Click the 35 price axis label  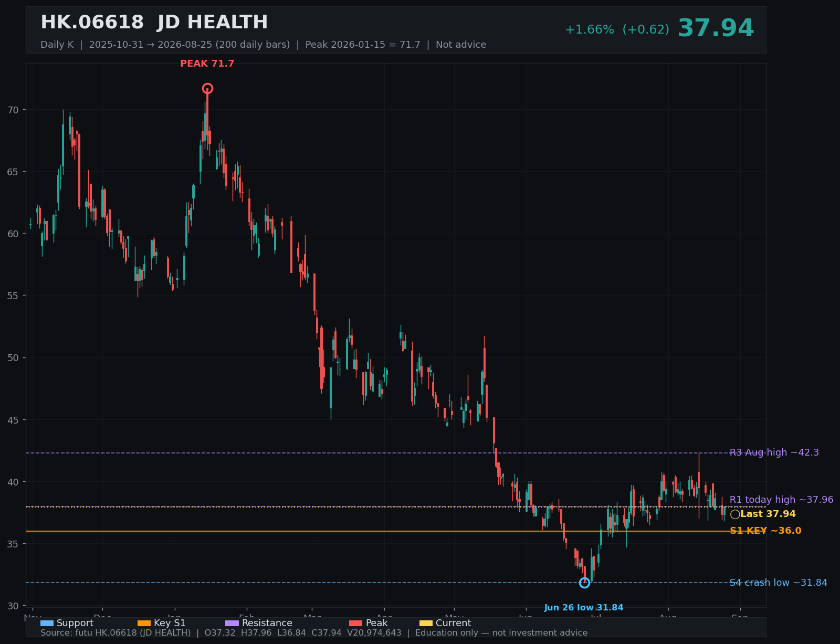[x=13, y=544]
